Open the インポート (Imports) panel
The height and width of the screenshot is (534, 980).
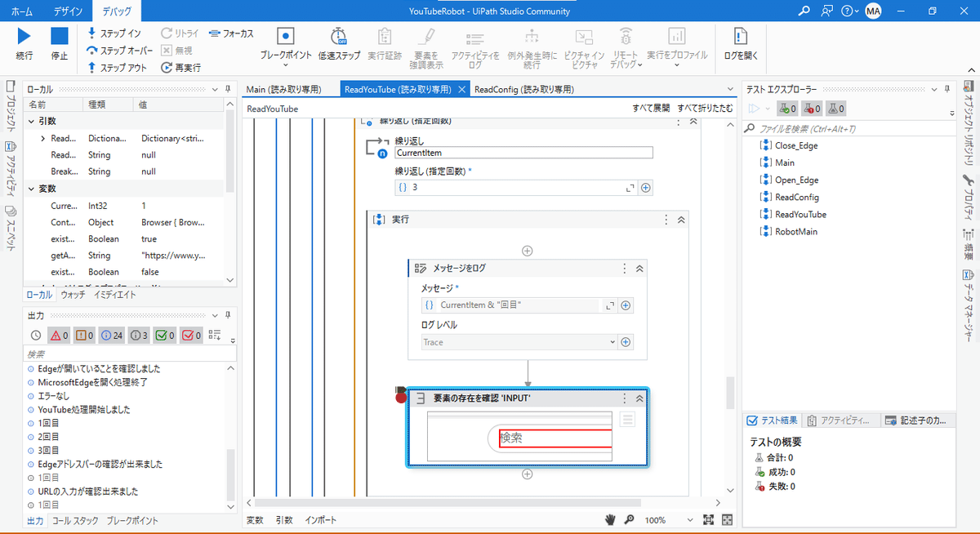pos(320,520)
